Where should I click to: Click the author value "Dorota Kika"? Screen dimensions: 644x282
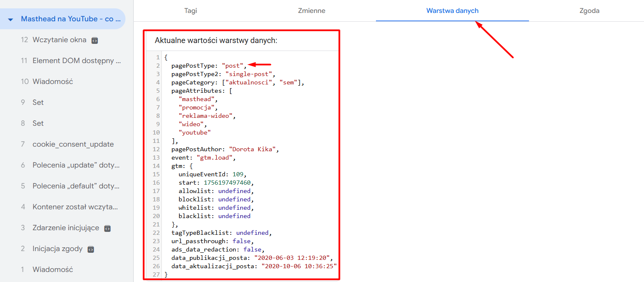[252, 149]
